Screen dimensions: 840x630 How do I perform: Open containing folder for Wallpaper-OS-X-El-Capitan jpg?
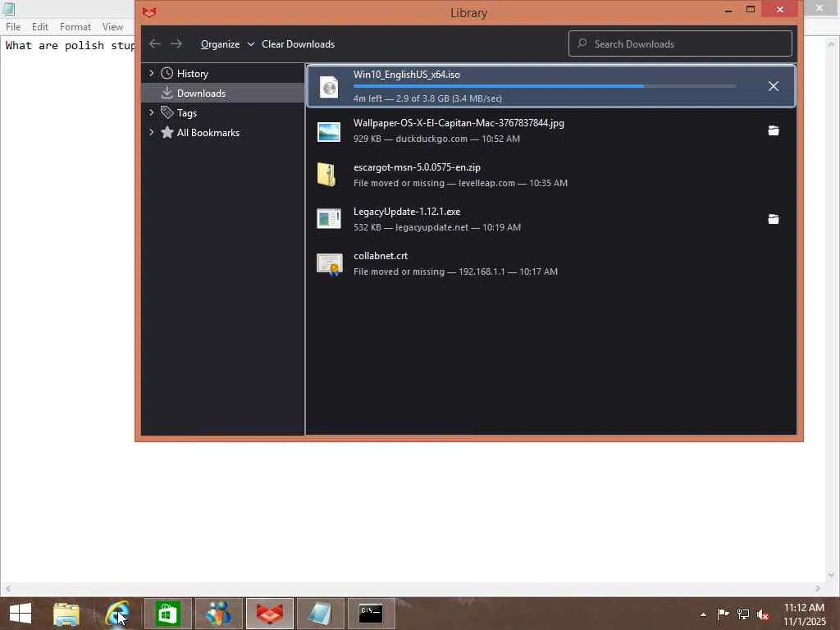click(773, 130)
